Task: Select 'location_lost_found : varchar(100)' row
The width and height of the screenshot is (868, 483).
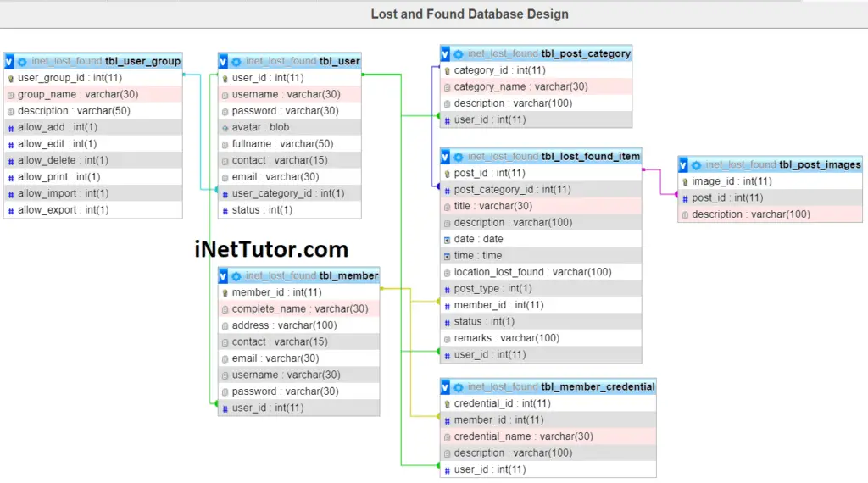Action: (541, 272)
